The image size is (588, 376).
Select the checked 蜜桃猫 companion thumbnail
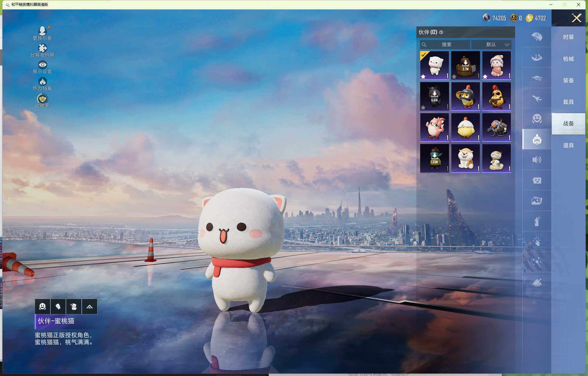point(434,65)
